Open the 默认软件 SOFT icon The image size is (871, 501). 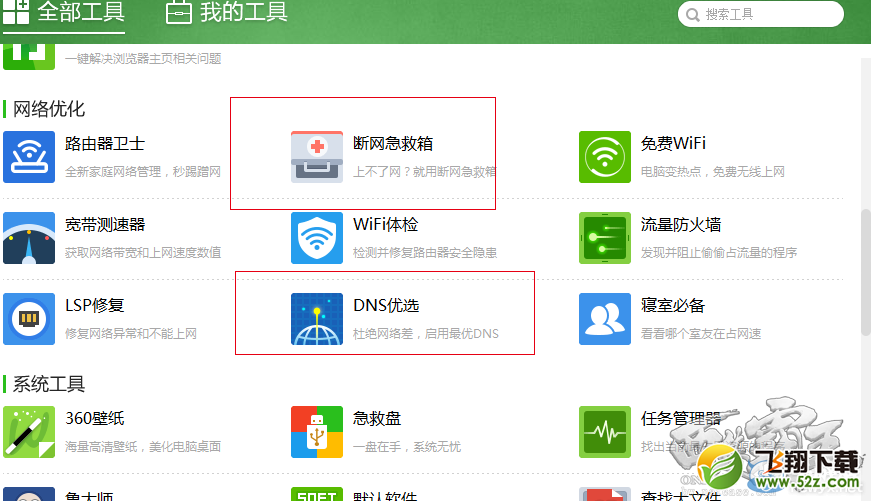(x=317, y=494)
